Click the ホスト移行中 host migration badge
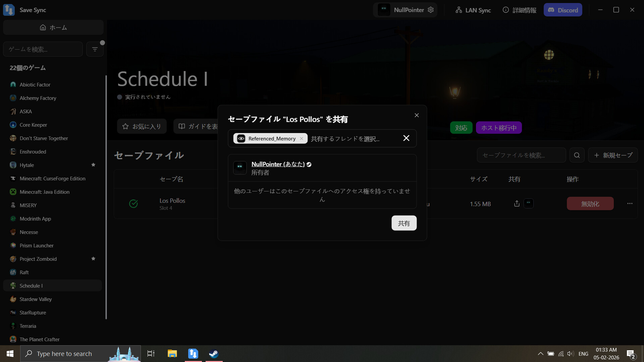Image resolution: width=644 pixels, height=362 pixels. pos(499,128)
